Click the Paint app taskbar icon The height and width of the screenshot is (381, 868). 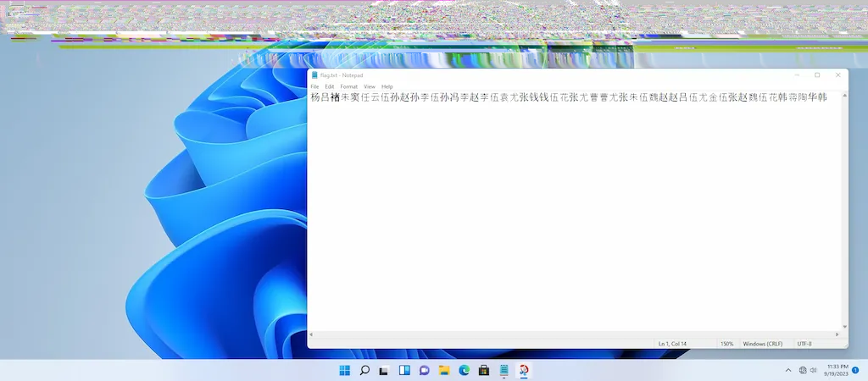click(x=524, y=370)
